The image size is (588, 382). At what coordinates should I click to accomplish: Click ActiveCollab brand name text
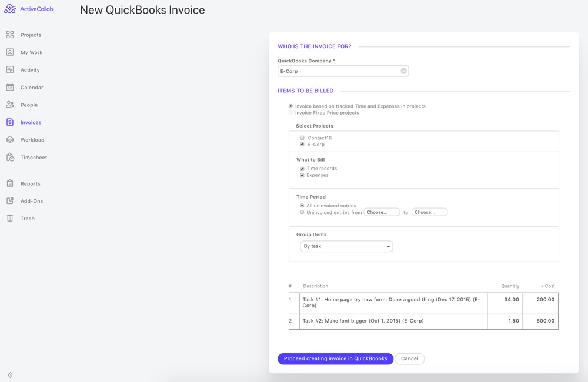click(x=36, y=9)
